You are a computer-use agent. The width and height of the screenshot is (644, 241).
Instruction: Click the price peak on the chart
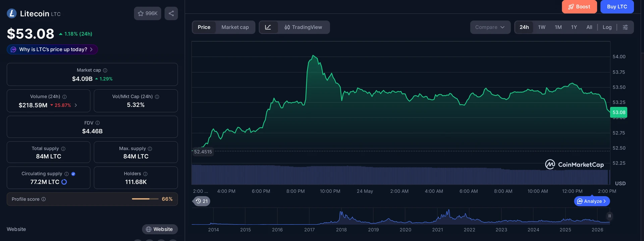313,56
